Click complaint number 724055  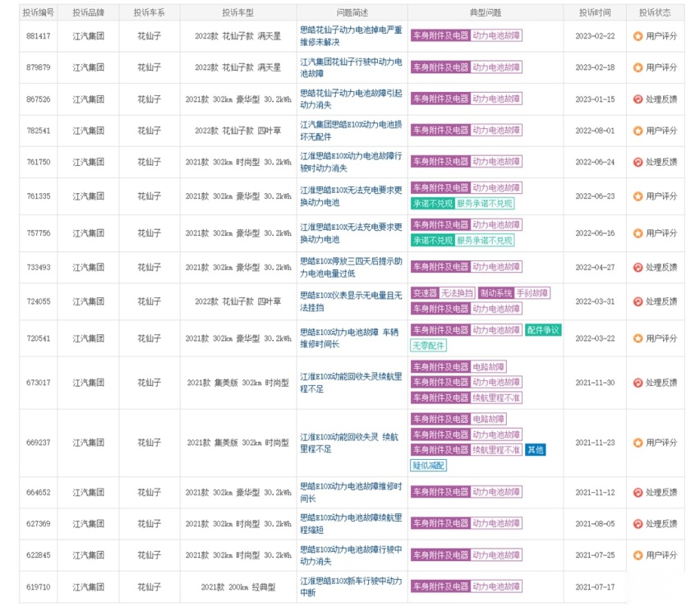click(x=39, y=301)
